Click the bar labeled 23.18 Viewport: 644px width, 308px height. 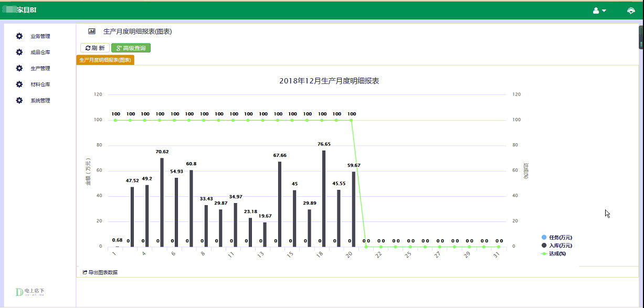pos(250,232)
